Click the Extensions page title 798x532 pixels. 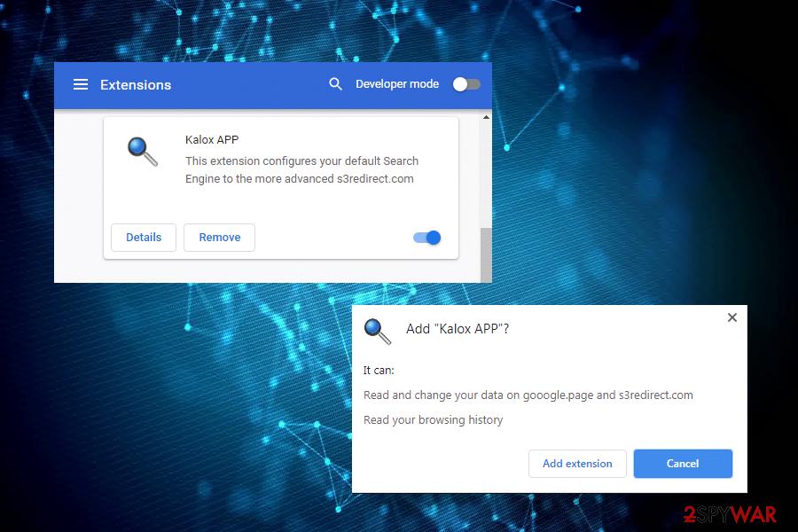tap(136, 85)
